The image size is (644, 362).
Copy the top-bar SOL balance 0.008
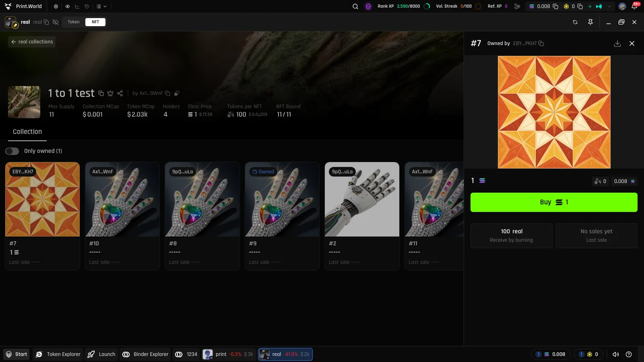pyautogui.click(x=555, y=6)
